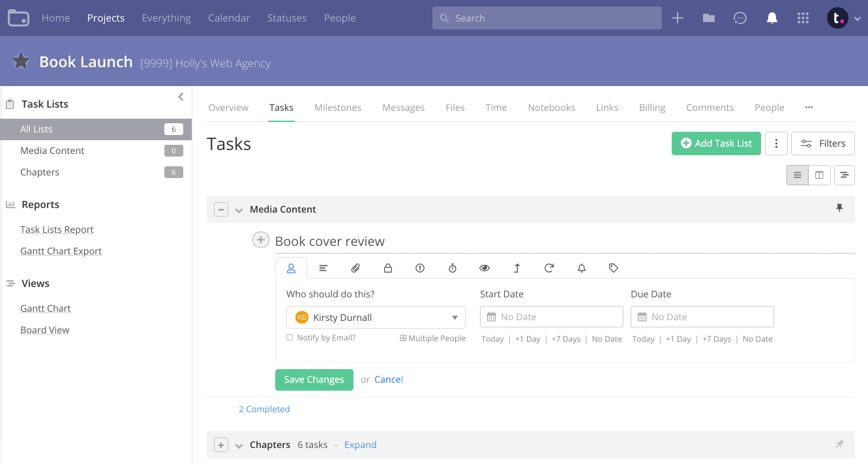
Task: Attach a file using the paperclip icon
Action: click(355, 267)
